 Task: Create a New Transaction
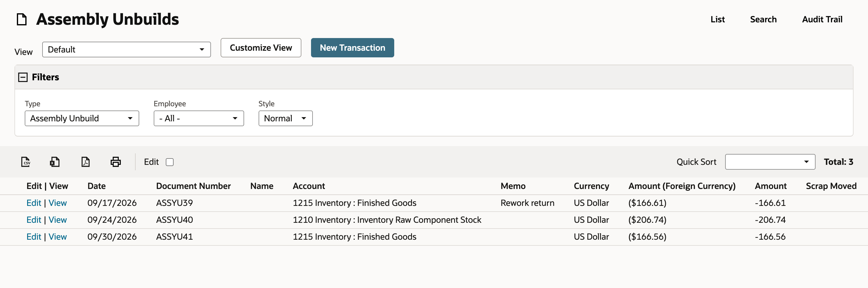coord(352,48)
